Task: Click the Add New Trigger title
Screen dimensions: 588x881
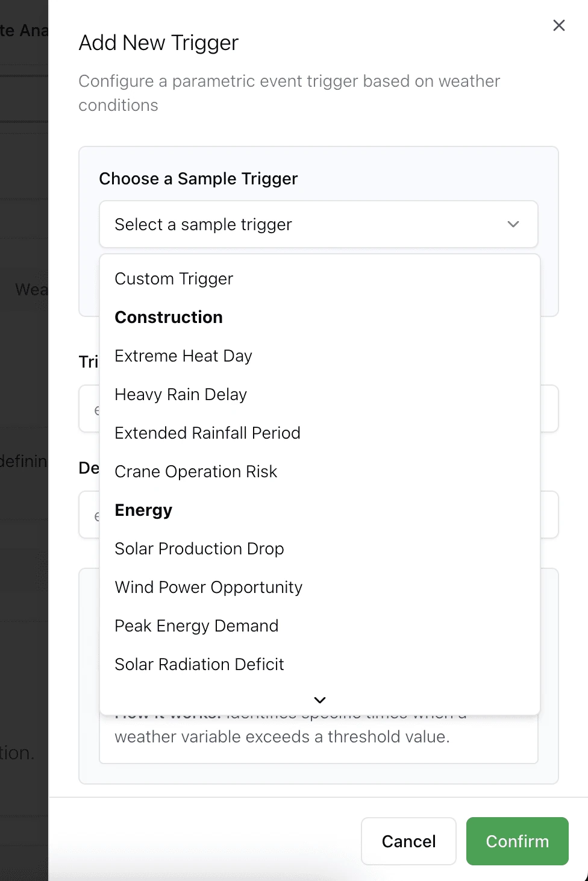Action: [x=158, y=43]
